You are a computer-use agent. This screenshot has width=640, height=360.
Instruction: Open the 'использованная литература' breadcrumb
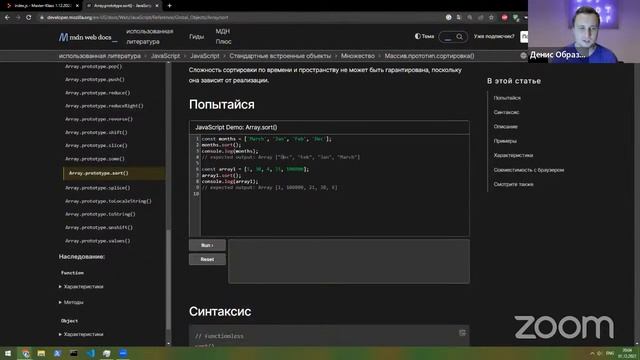(100, 56)
